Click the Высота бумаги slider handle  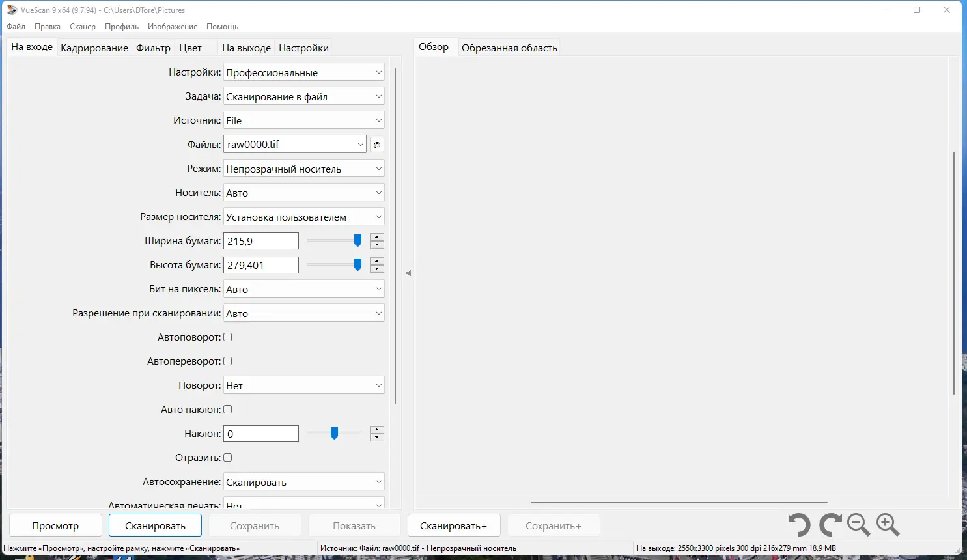coord(357,265)
